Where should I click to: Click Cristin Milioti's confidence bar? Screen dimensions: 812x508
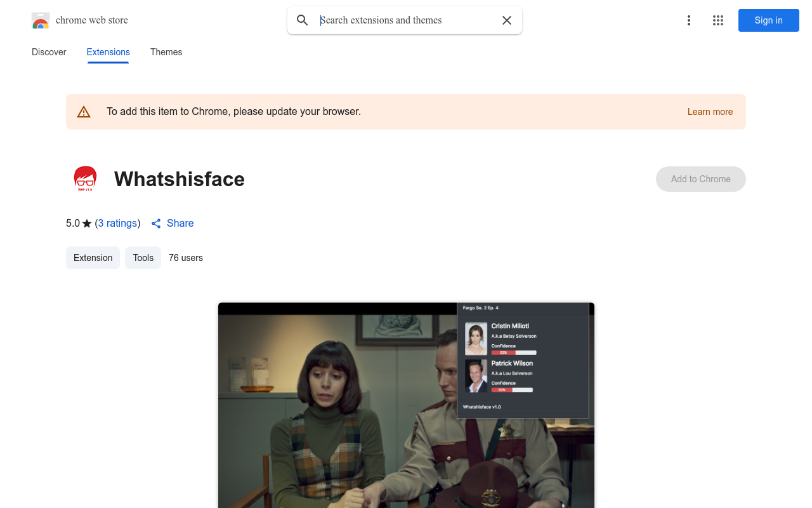514,352
